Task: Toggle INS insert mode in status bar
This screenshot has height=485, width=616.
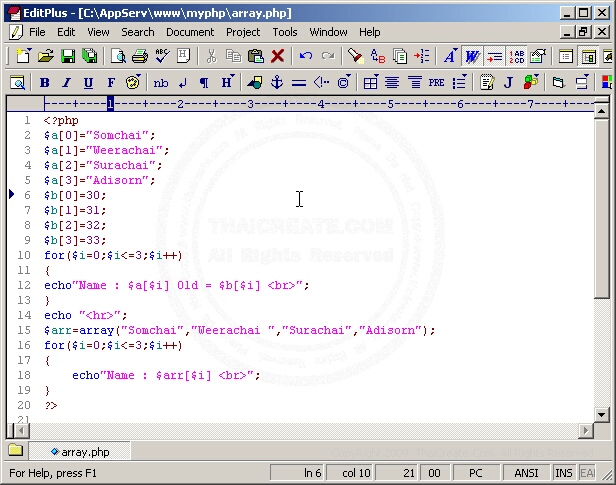Action: [x=564, y=473]
